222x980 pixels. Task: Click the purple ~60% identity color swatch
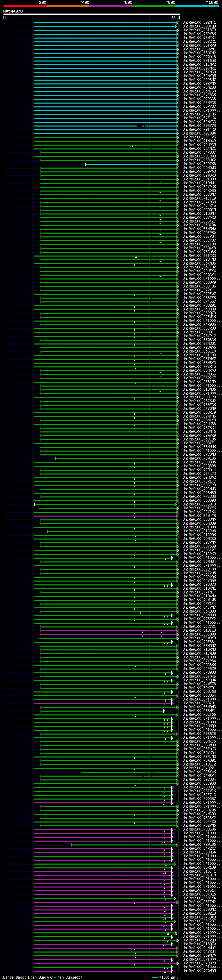point(111,6)
